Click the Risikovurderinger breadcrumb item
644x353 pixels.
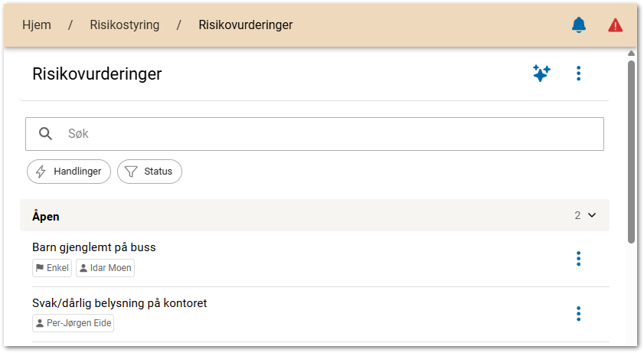(x=245, y=25)
